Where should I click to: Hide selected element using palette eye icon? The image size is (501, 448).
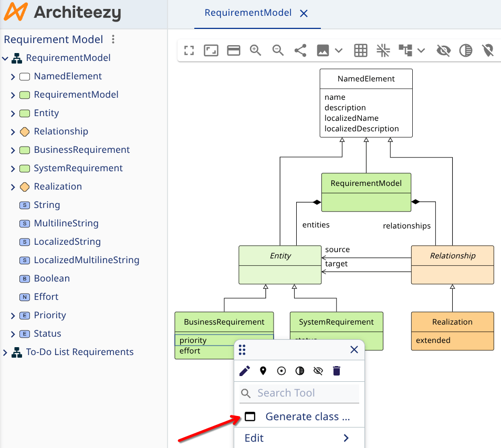coord(318,371)
